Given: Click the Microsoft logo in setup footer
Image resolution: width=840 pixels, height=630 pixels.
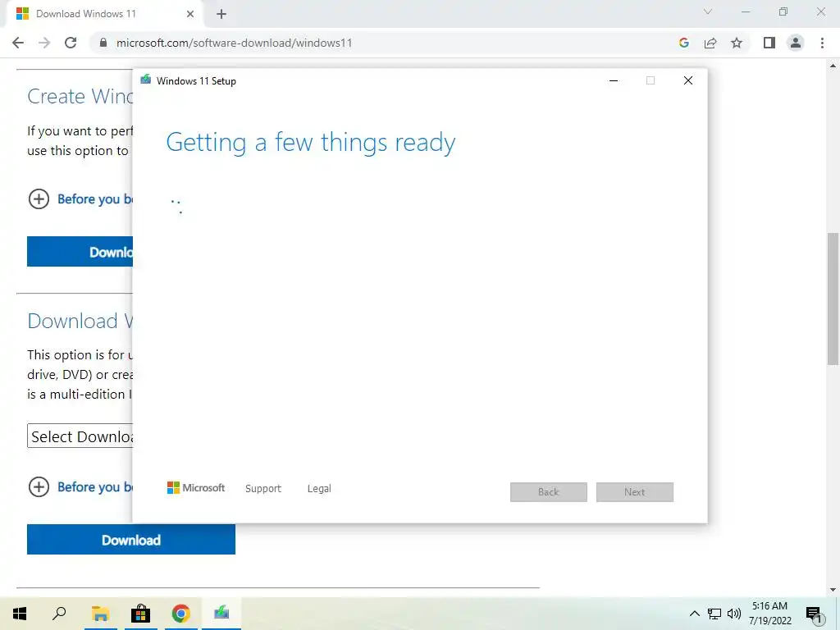Looking at the screenshot, I should [196, 487].
